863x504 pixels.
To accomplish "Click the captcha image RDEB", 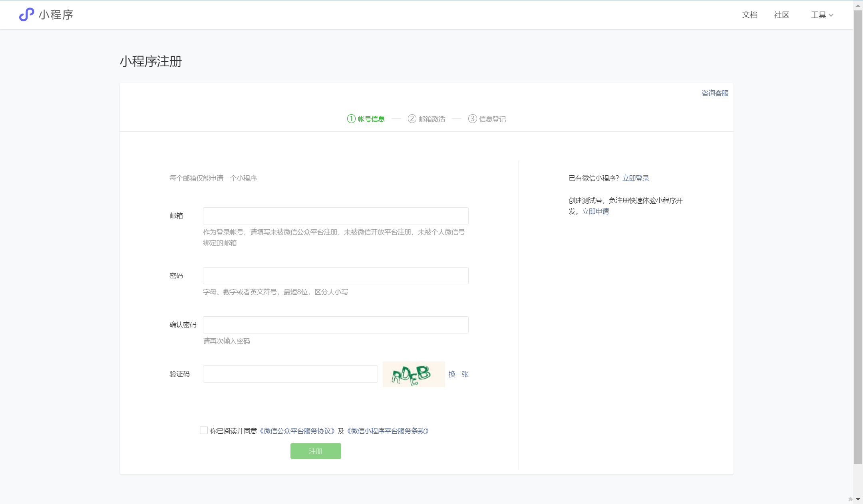I will coord(414,374).
